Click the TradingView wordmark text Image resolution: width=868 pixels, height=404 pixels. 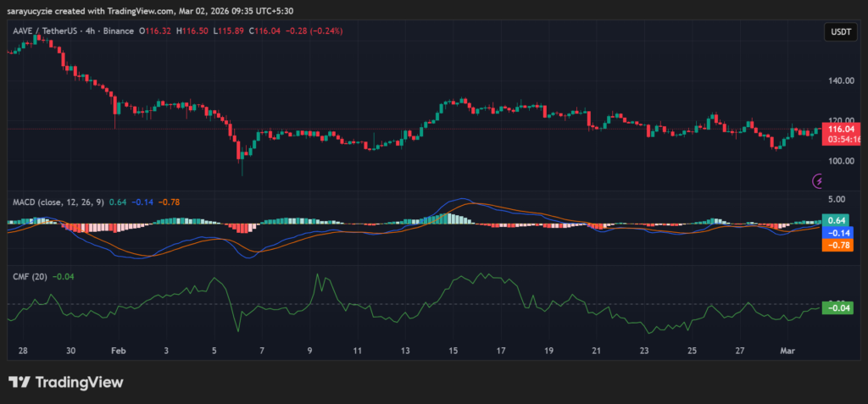(81, 383)
